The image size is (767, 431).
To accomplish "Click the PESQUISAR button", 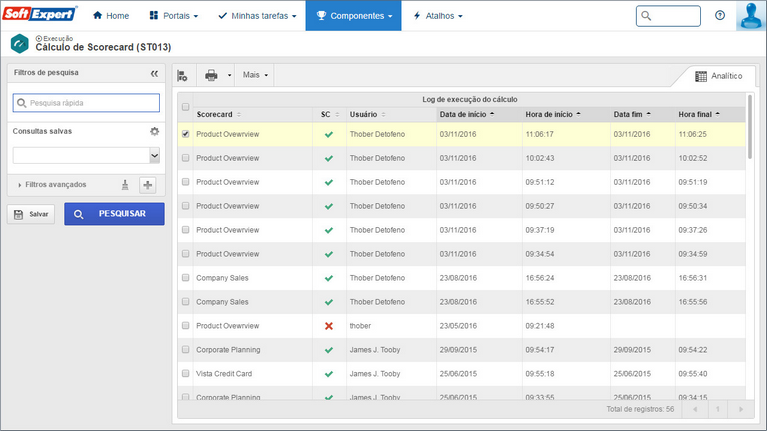I will coord(114,214).
